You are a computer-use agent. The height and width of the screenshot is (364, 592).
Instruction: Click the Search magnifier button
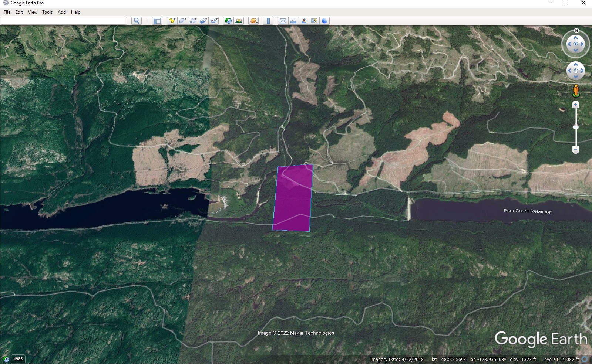[x=137, y=21]
